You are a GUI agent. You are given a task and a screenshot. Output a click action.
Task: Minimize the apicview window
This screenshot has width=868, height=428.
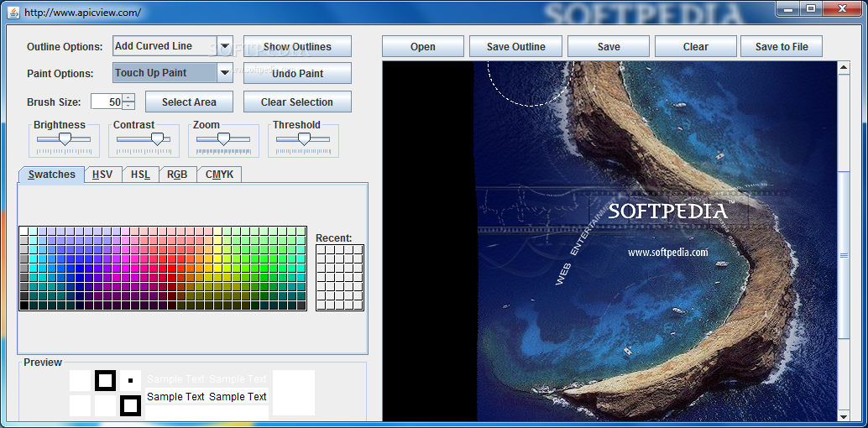click(787, 8)
